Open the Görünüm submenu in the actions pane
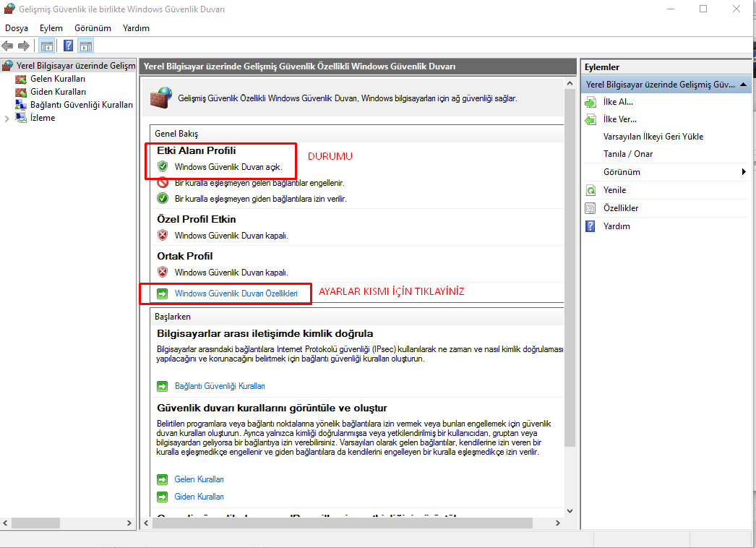The image size is (756, 548). pos(622,172)
